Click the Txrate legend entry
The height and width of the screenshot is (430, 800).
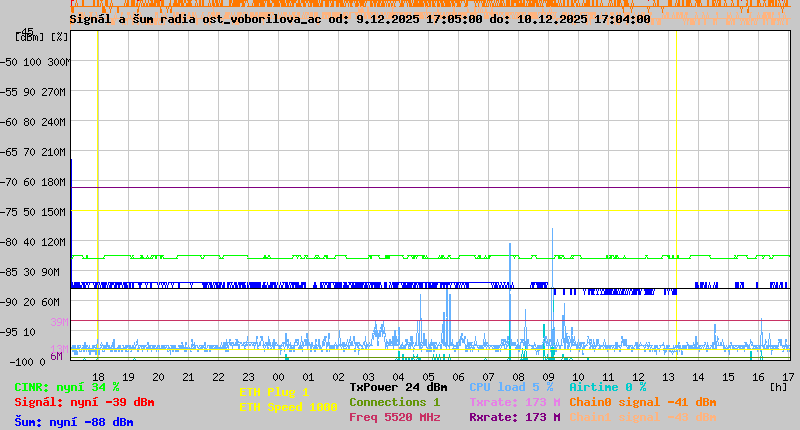pyautogui.click(x=515, y=402)
